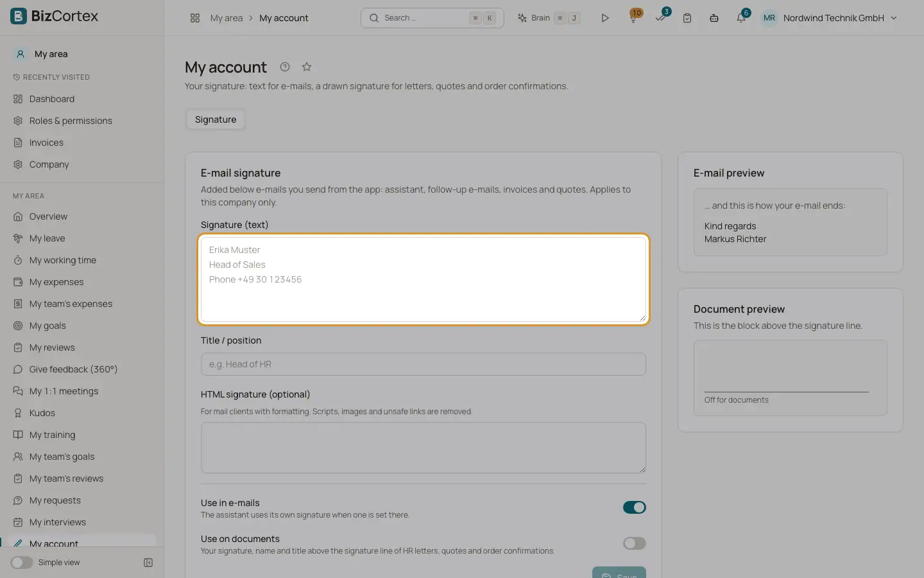
Task: Open the trophy icon with badge 10
Action: [x=633, y=18]
